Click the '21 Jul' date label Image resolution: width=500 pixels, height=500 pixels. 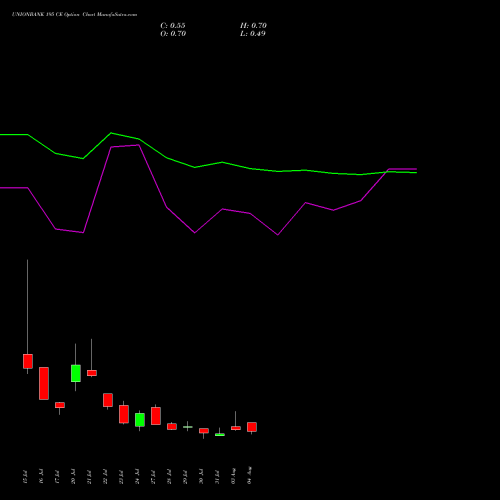tap(89, 477)
